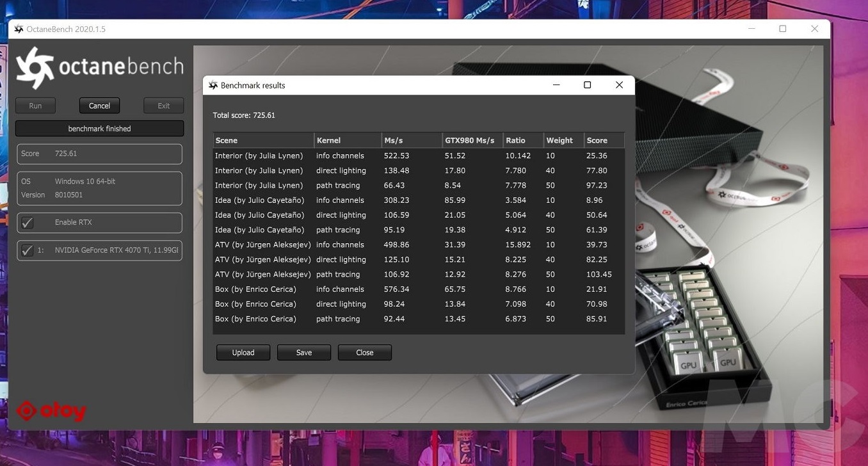The image size is (868, 466).
Task: Upload the benchmark results
Action: (x=243, y=353)
